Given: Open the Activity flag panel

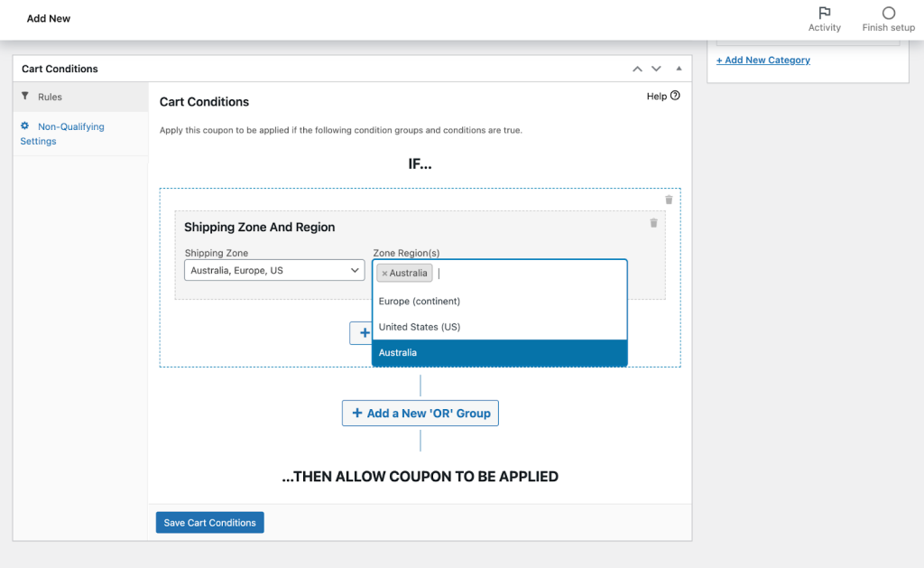Looking at the screenshot, I should pos(824,18).
